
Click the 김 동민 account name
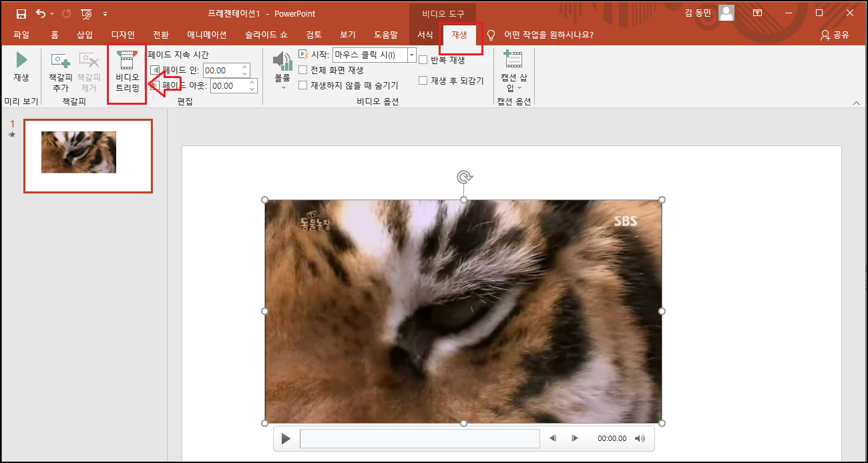click(x=699, y=13)
